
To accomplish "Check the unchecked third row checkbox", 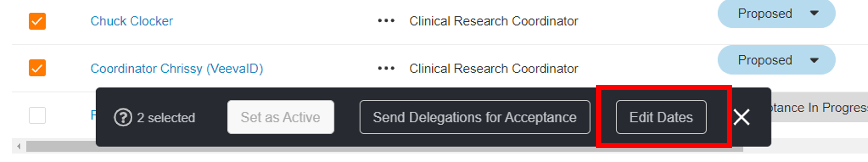I will pos(37,116).
